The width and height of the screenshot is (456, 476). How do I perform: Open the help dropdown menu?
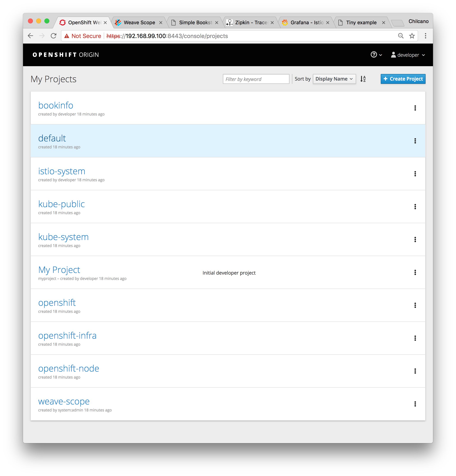(x=376, y=55)
